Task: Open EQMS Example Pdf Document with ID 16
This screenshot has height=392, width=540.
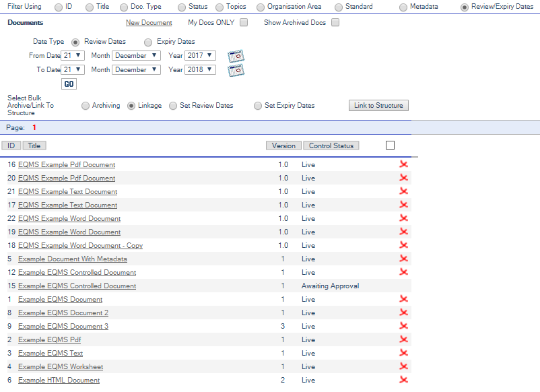Action: 67,164
